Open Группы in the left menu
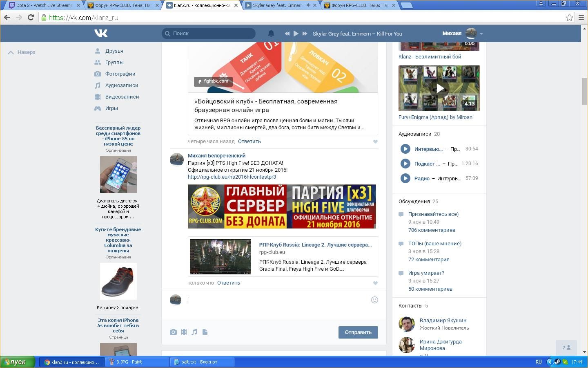 pos(114,63)
